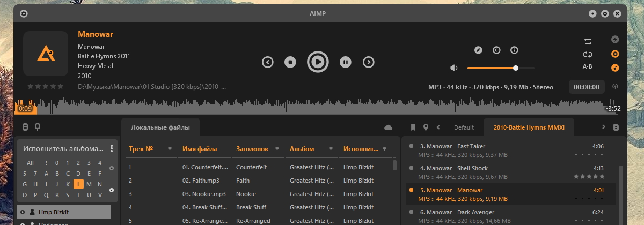The width and height of the screenshot is (644, 225).
Task: Open Заголовок column filter dropdown
Action: pos(277,149)
